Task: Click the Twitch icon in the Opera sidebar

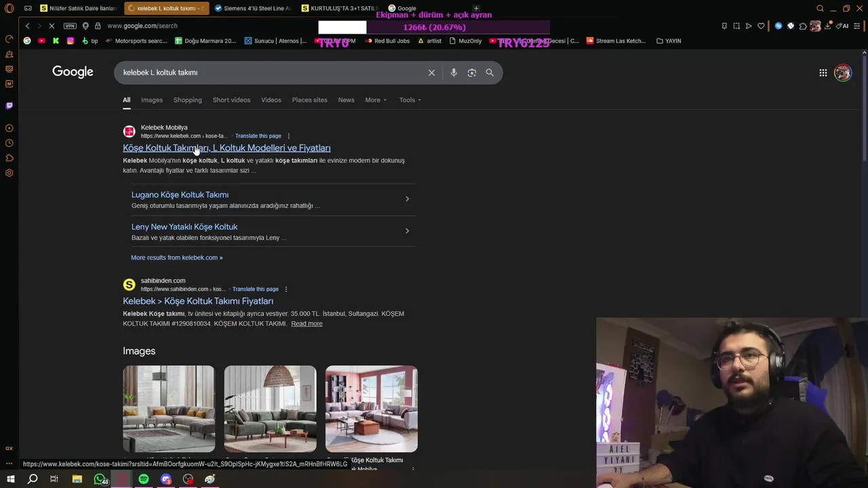Action: pos(9,106)
